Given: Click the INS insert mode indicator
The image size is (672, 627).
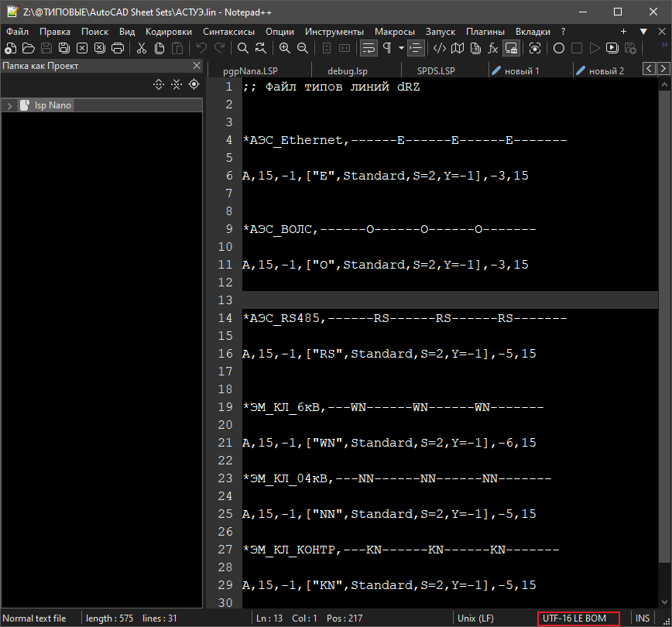Looking at the screenshot, I should [x=642, y=618].
